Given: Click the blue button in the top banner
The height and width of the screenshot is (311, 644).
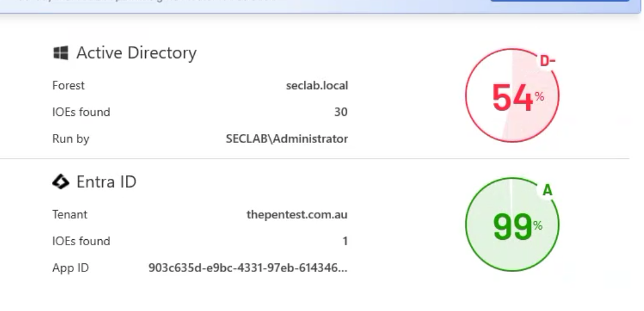Looking at the screenshot, I should click(559, 1).
